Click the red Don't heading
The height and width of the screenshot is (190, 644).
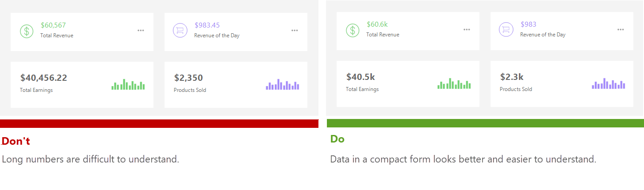pos(16,141)
